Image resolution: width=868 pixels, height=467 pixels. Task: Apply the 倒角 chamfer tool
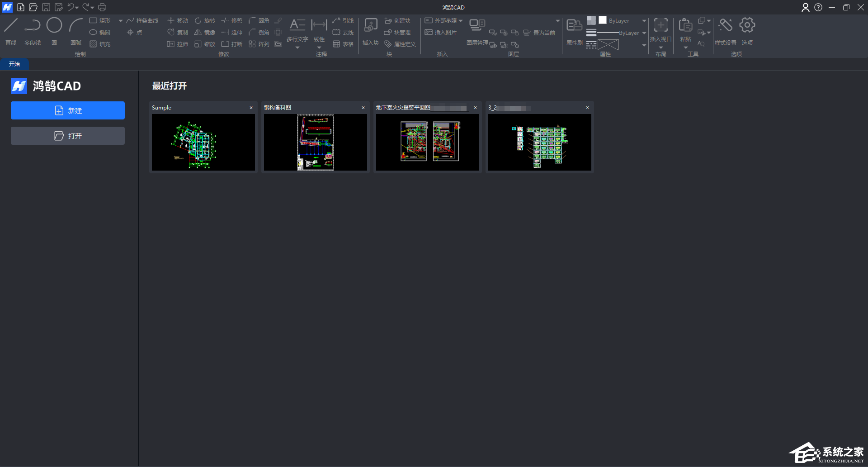(x=259, y=33)
